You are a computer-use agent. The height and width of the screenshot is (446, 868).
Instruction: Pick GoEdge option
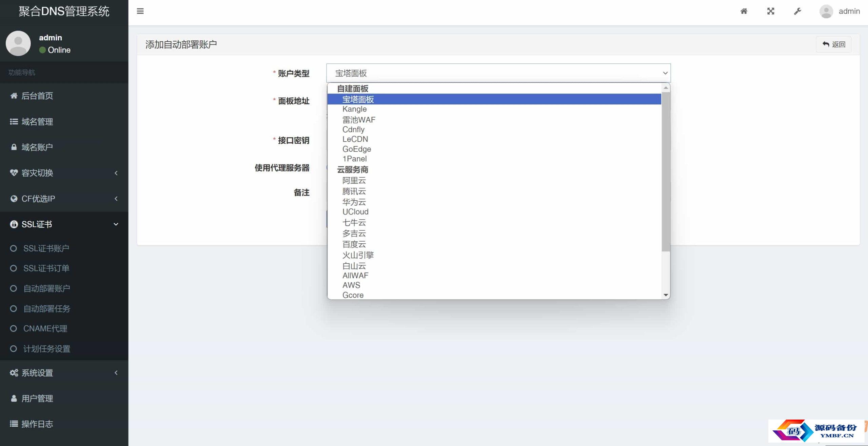(494, 149)
